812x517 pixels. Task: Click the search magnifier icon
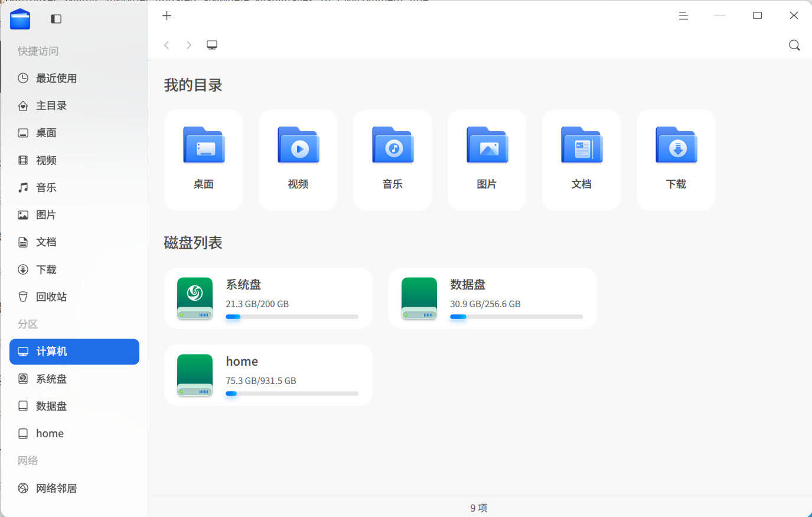click(x=794, y=45)
